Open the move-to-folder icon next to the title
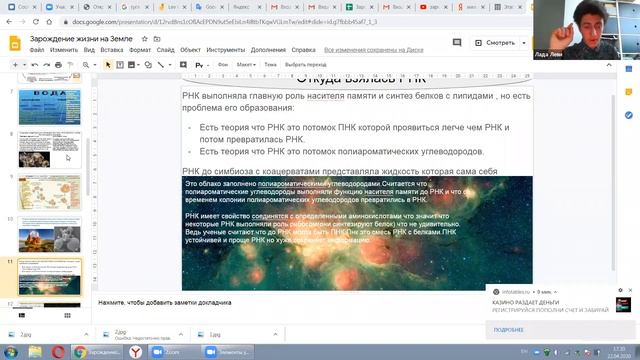The height and width of the screenshot is (360, 640). pos(157,39)
